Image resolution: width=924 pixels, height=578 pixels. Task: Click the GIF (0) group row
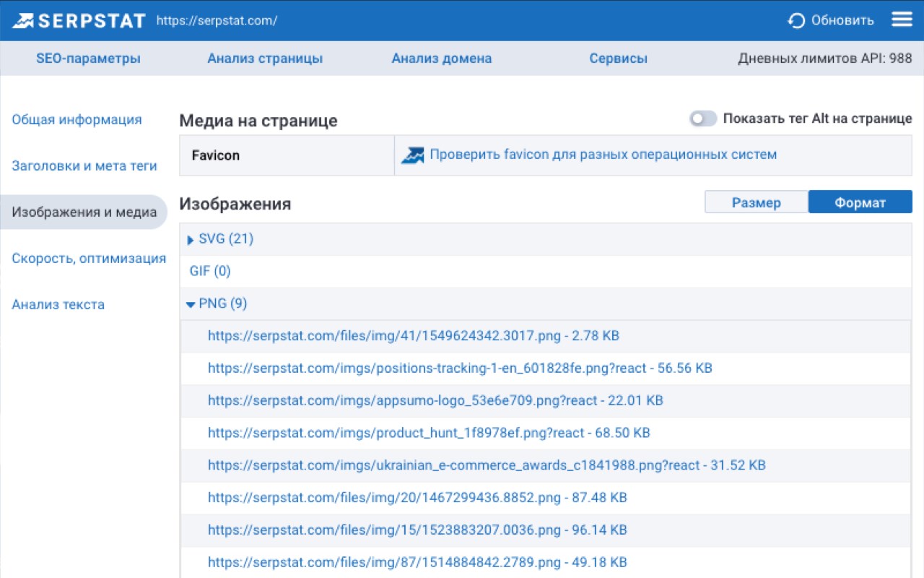(210, 271)
